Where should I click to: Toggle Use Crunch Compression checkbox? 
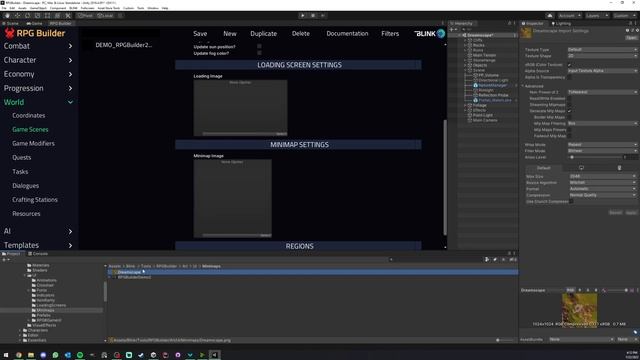571,202
